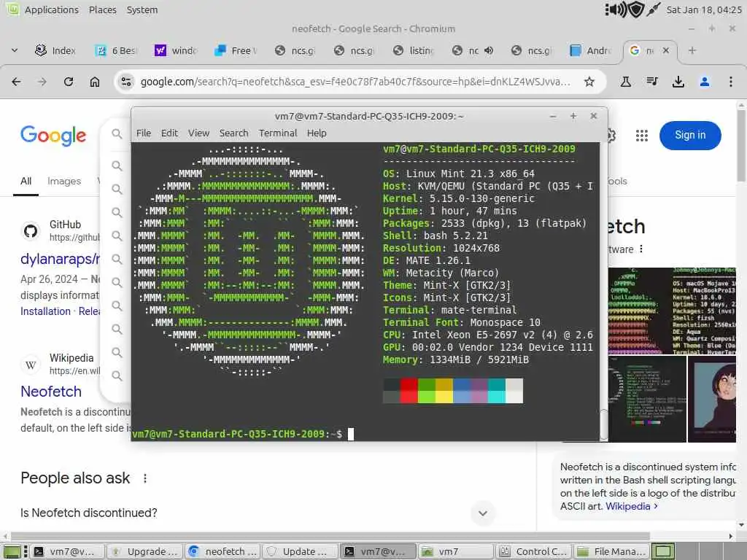Click the GitHub favicon in search results
Image resolution: width=747 pixels, height=560 pixels.
tap(31, 231)
